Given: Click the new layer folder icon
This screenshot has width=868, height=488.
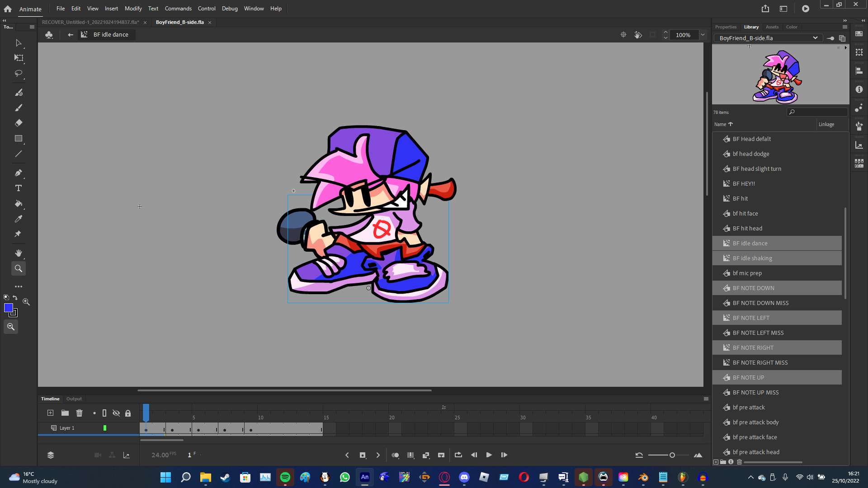Looking at the screenshot, I should [x=65, y=413].
